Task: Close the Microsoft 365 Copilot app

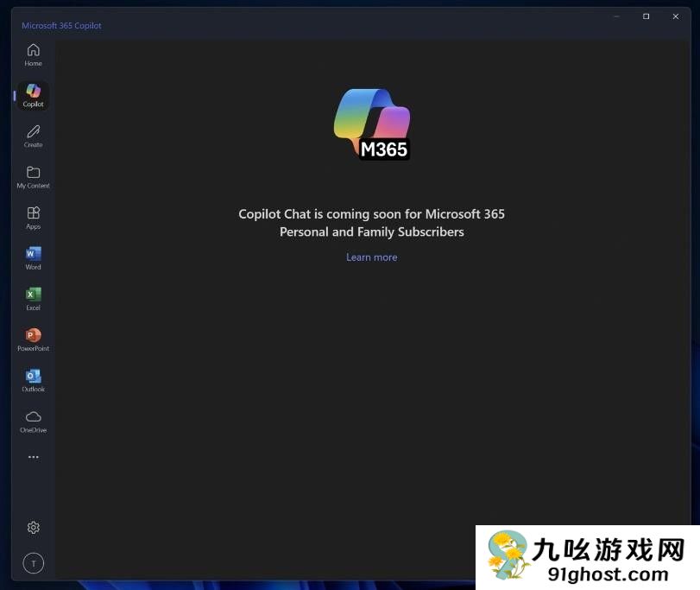Action: pos(676,16)
